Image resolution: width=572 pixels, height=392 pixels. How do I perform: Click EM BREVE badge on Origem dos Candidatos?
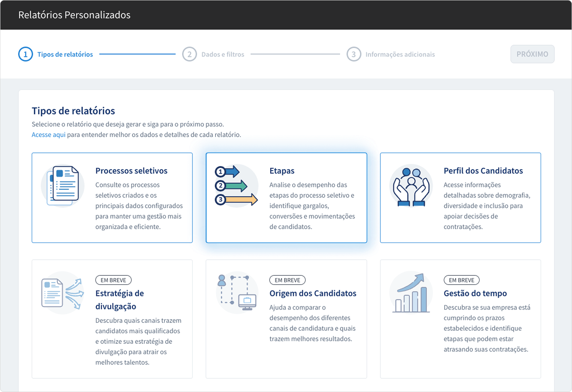[287, 280]
